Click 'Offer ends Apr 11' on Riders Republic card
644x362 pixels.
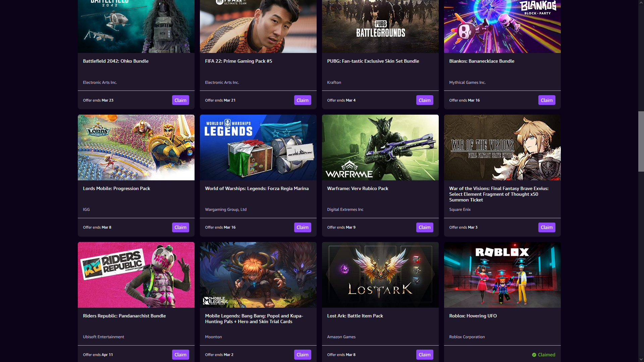(x=98, y=355)
